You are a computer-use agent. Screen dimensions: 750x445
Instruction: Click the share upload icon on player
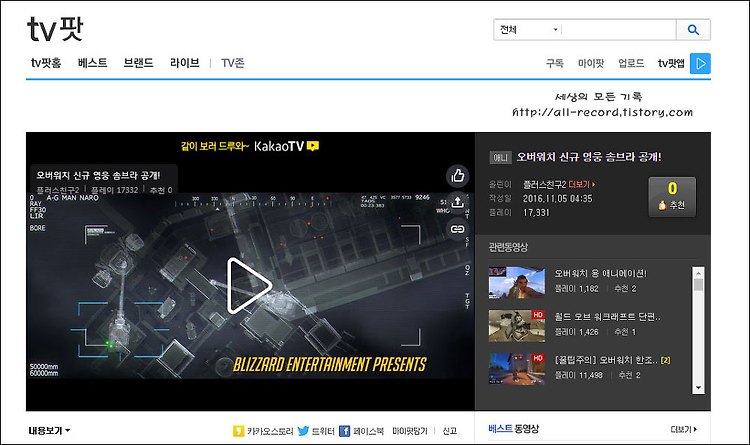458,202
